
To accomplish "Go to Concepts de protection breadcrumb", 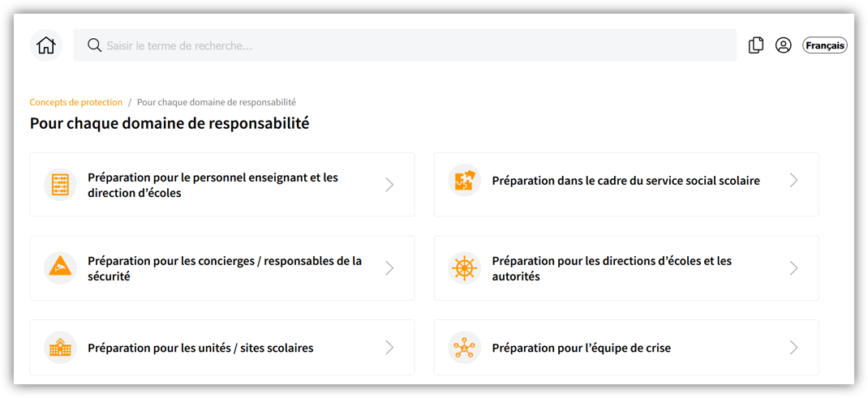I will (76, 102).
